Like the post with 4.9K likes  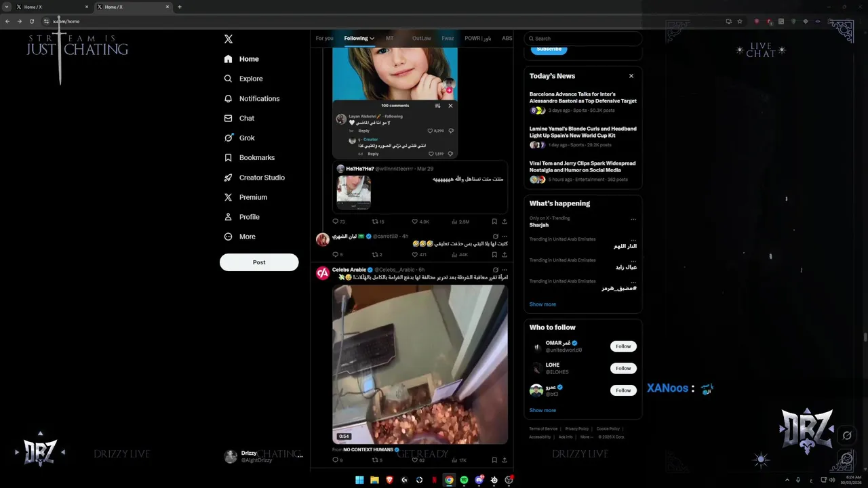coord(420,222)
